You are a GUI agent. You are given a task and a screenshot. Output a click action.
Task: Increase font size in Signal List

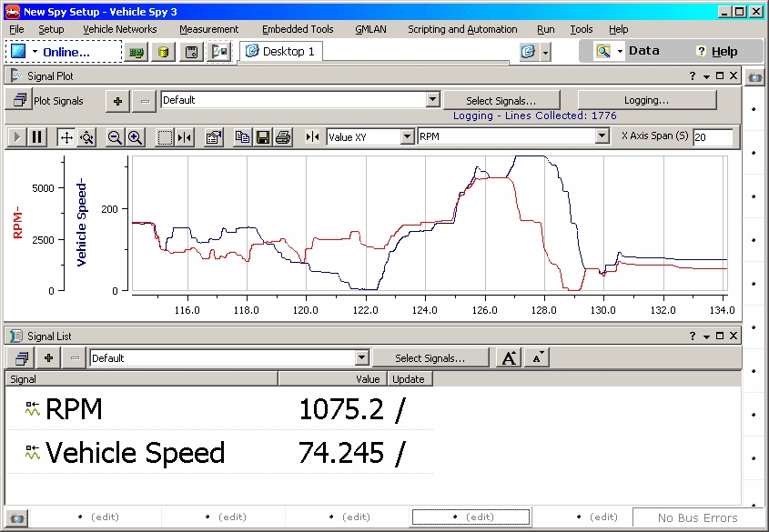(x=509, y=358)
